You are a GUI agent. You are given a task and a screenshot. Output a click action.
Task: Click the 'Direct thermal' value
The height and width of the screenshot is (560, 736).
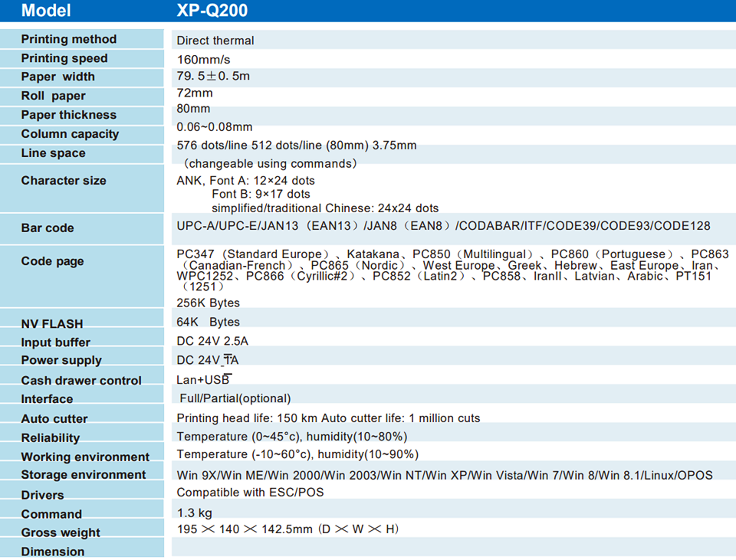click(215, 41)
